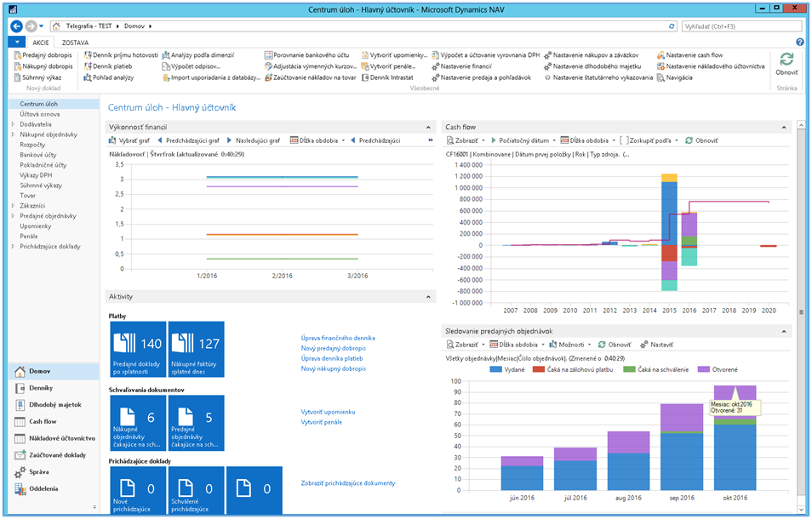This screenshot has height=519, width=812.
Task: Open Denník príjmu hotovosti
Action: pos(121,54)
